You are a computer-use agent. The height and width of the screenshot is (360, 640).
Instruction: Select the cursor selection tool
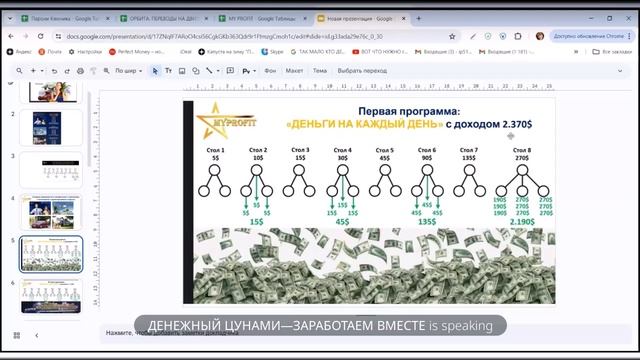[x=155, y=71]
